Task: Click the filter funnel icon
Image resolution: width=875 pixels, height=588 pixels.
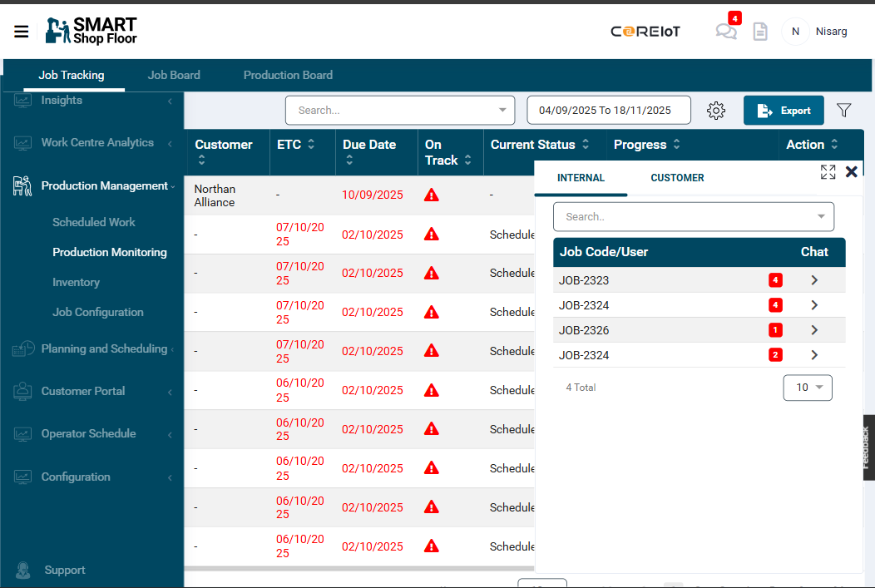Action: tap(843, 111)
